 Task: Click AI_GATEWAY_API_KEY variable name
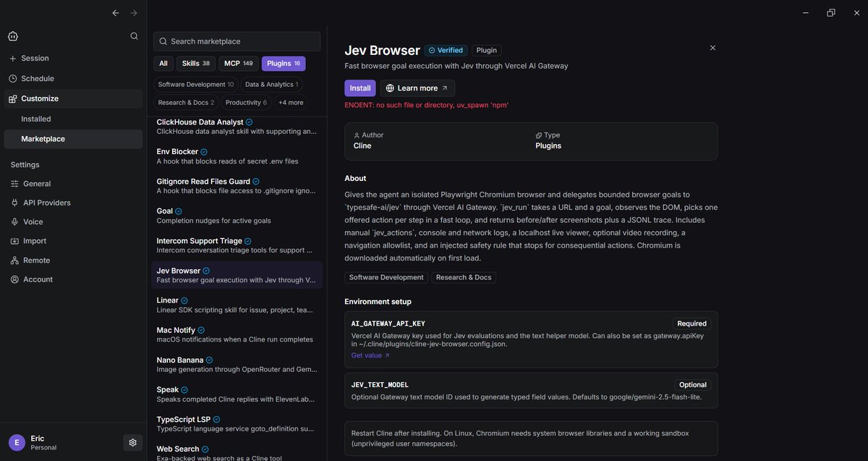click(388, 323)
